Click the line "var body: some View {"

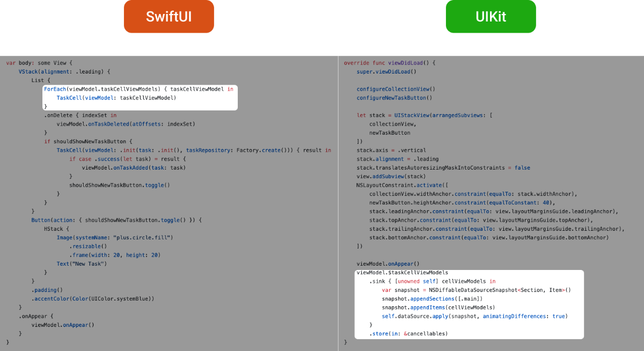tap(39, 63)
